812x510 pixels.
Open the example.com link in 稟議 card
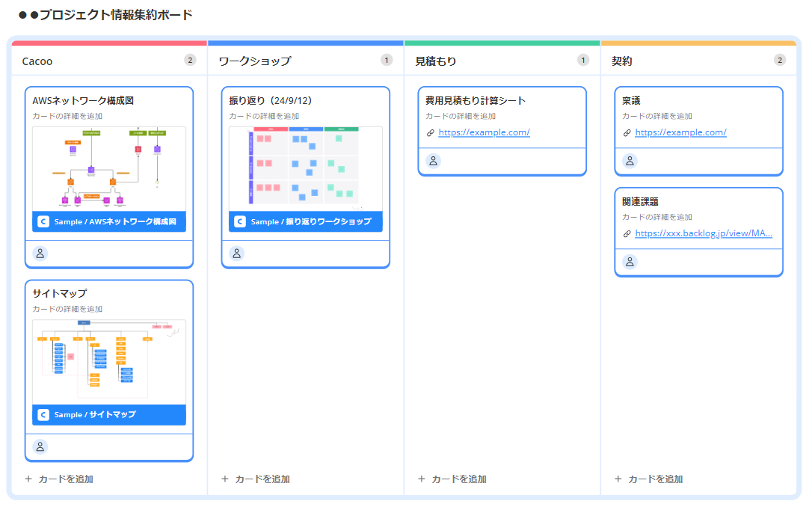coord(680,132)
